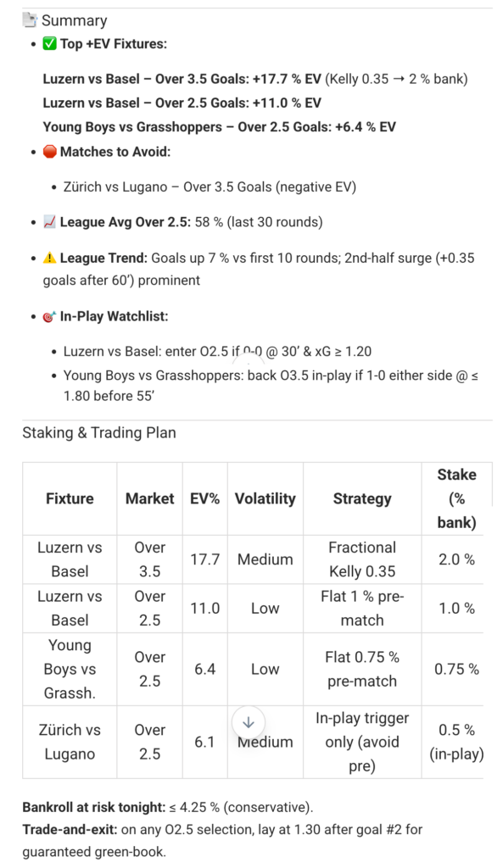Click the warning triangle emoji near League Trend
Viewport: 503px width, 868px height.
pyautogui.click(x=50, y=258)
